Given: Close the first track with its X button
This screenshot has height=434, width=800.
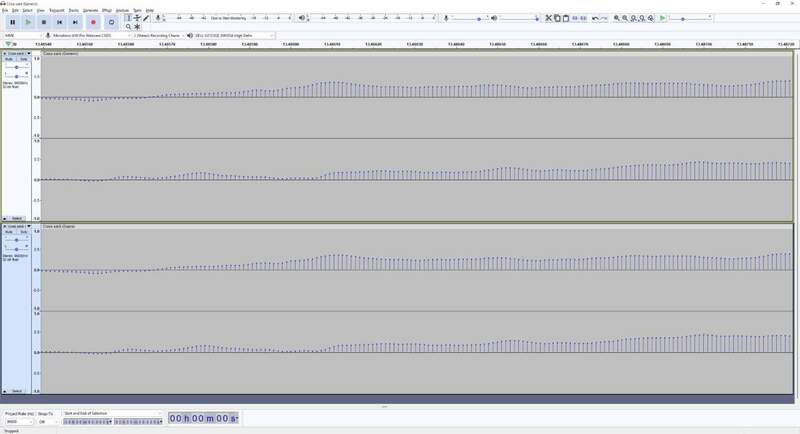Looking at the screenshot, I should [5, 54].
